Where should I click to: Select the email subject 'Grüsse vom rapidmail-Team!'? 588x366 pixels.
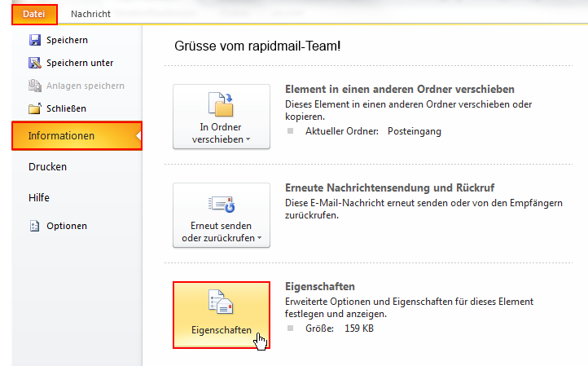pyautogui.click(x=257, y=46)
